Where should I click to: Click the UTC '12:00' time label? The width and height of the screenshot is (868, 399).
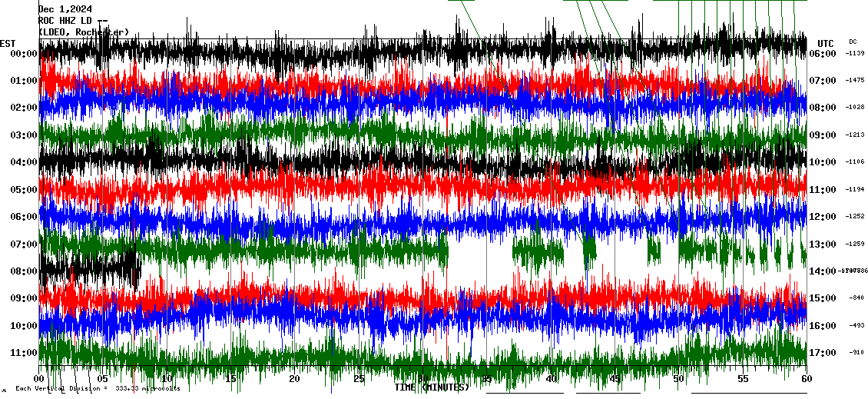[x=823, y=218]
